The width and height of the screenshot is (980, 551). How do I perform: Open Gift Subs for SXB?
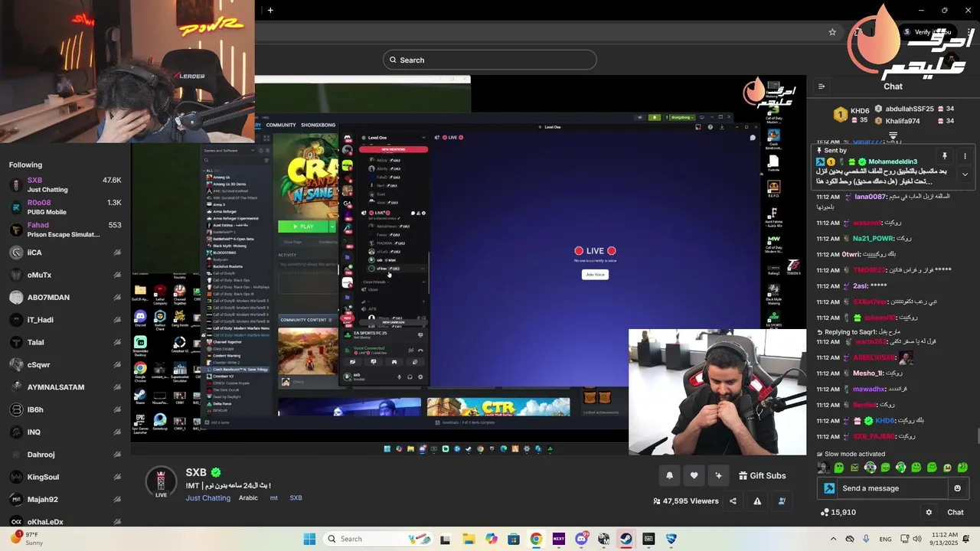(762, 475)
